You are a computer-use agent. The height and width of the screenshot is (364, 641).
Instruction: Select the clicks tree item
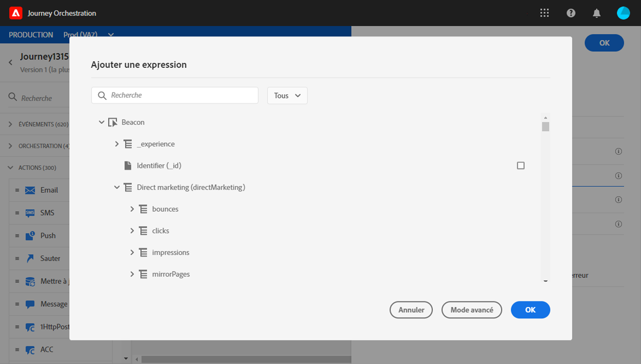tap(160, 231)
